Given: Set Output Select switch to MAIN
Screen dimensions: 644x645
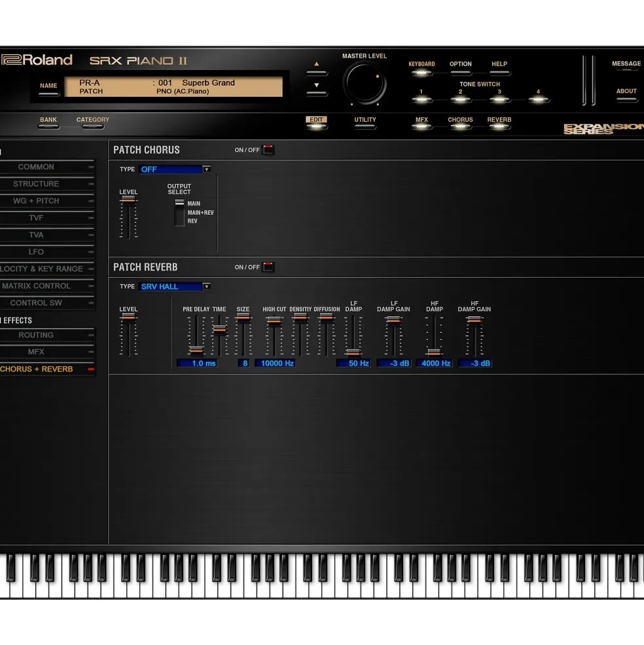Looking at the screenshot, I should coord(194,204).
